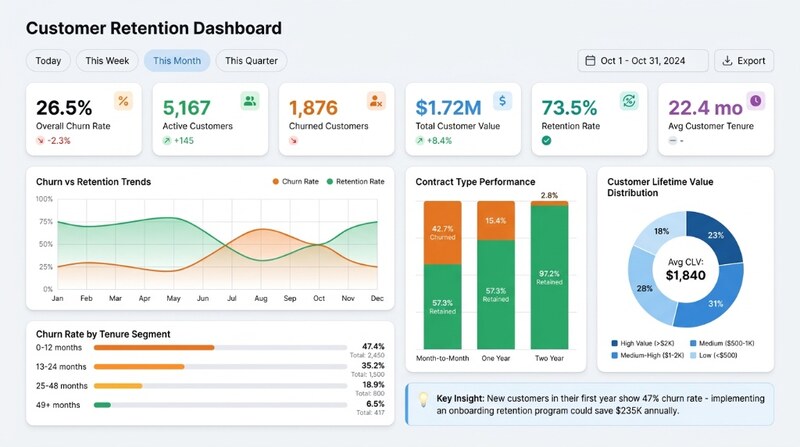Click the 23% donut segment
800x447 pixels.
pos(715,236)
